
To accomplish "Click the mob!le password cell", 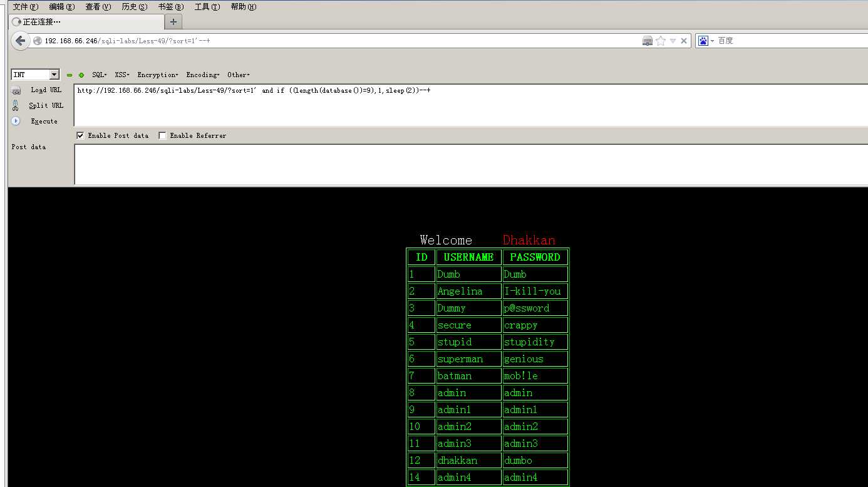I will click(x=535, y=376).
